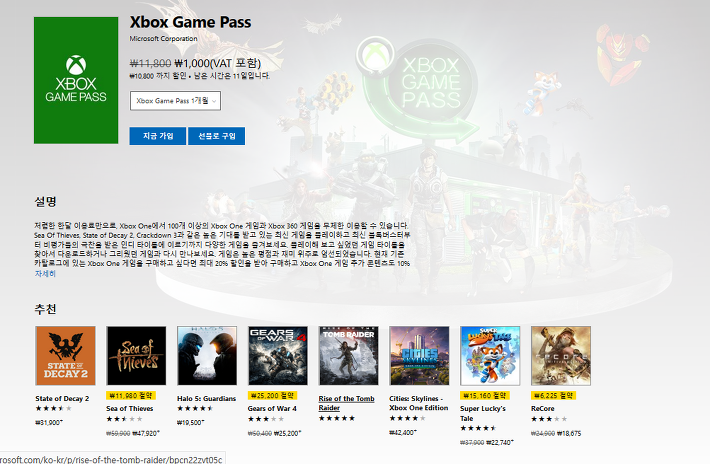Open the Gears of War 4 cover image
The image size is (710, 464).
278,356
